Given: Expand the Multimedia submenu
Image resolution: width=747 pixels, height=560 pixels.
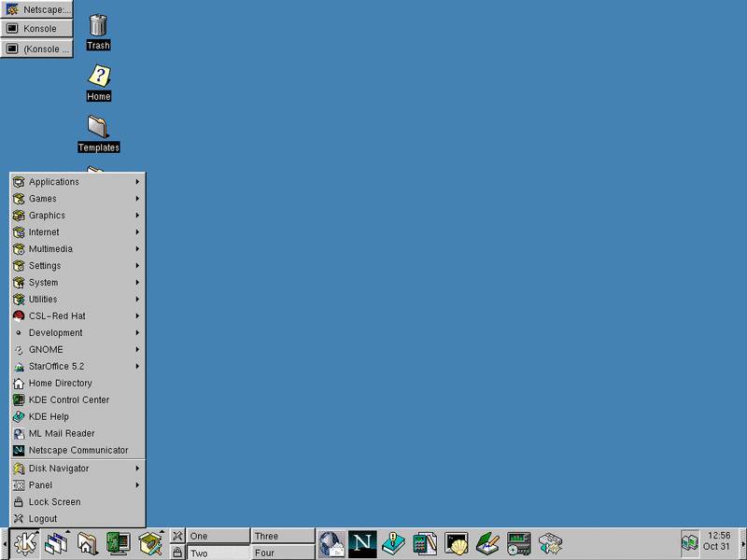Looking at the screenshot, I should point(78,249).
